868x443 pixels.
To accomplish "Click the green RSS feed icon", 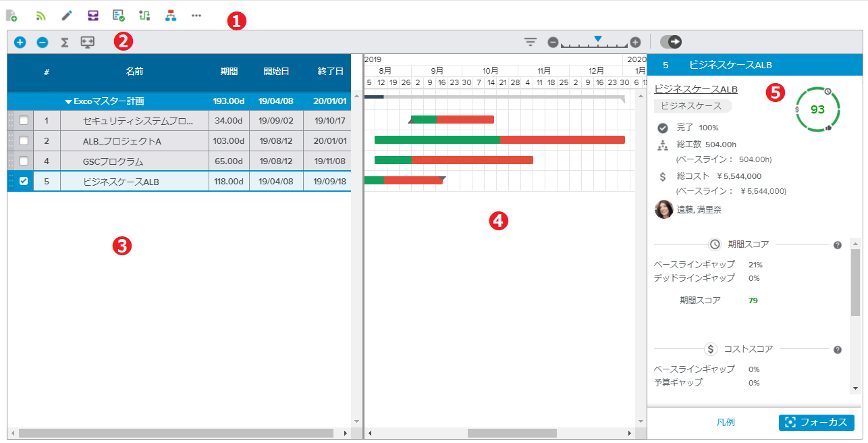I will coord(40,15).
